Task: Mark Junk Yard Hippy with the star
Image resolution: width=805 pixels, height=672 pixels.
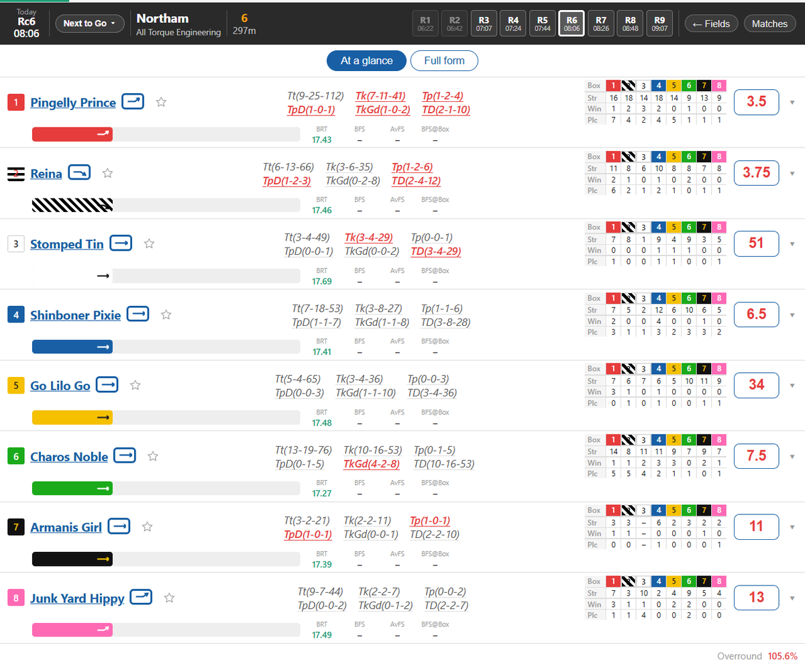Action: (x=170, y=598)
